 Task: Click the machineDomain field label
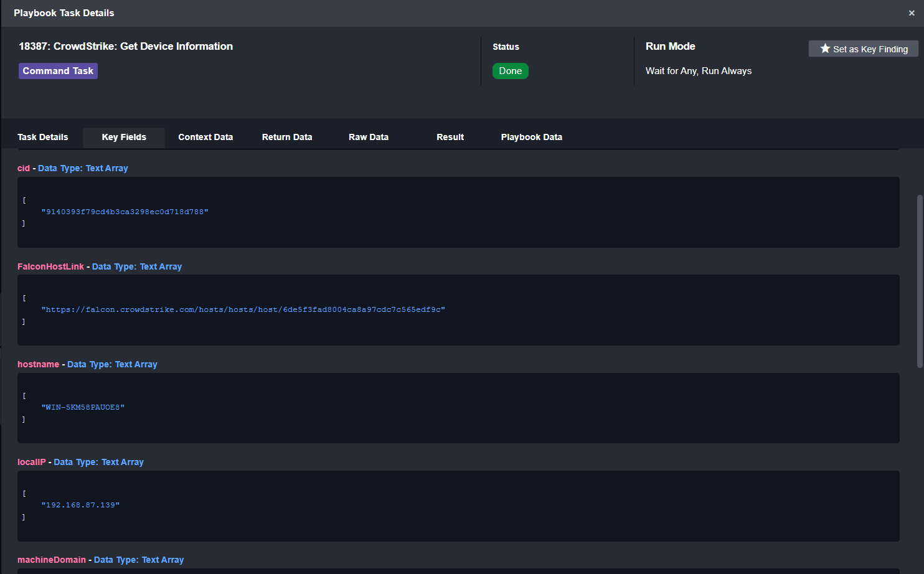click(x=52, y=560)
